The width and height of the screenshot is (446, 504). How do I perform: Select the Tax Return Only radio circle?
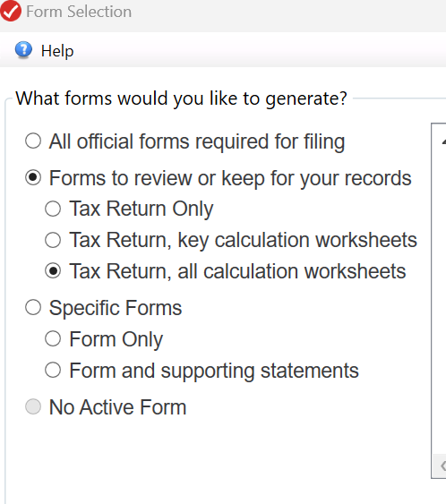coord(53,209)
